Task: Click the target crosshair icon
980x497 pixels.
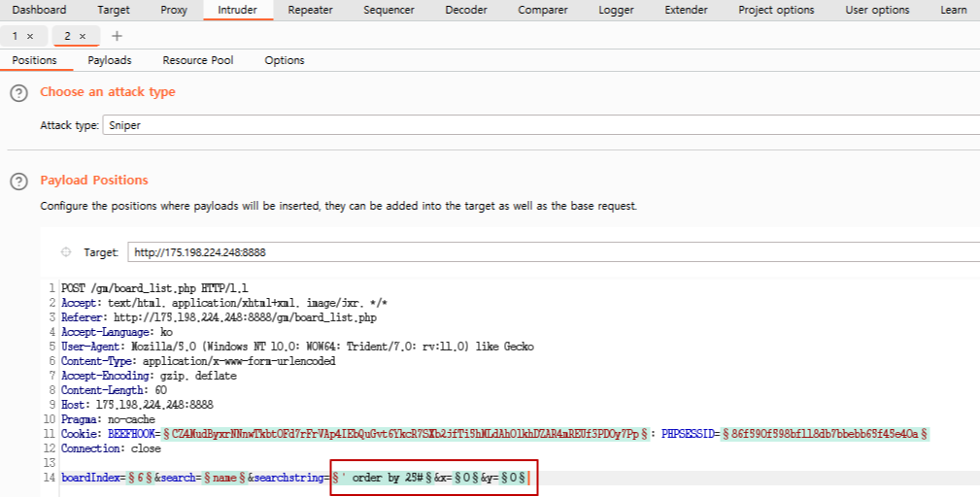Action: click(x=66, y=252)
